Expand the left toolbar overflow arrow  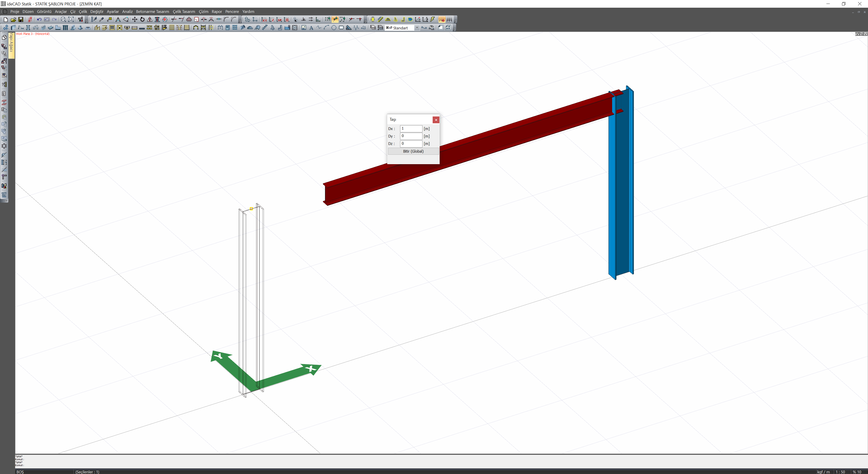pos(6,201)
